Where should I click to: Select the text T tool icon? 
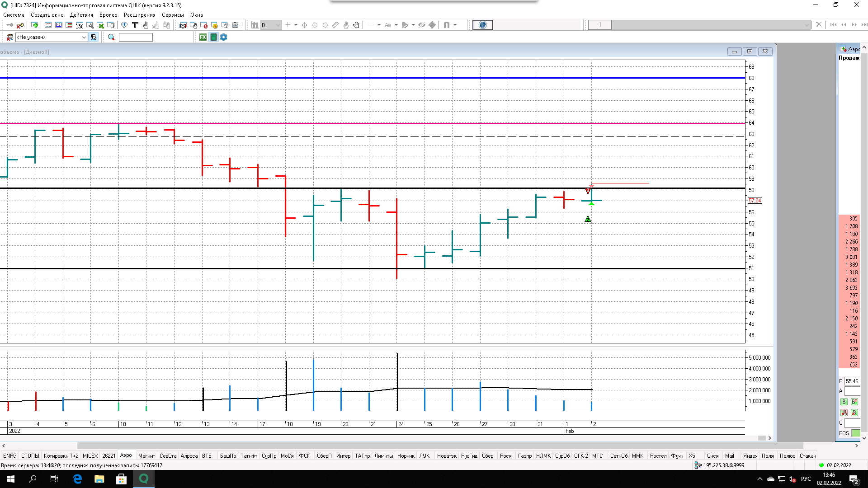coord(135,25)
